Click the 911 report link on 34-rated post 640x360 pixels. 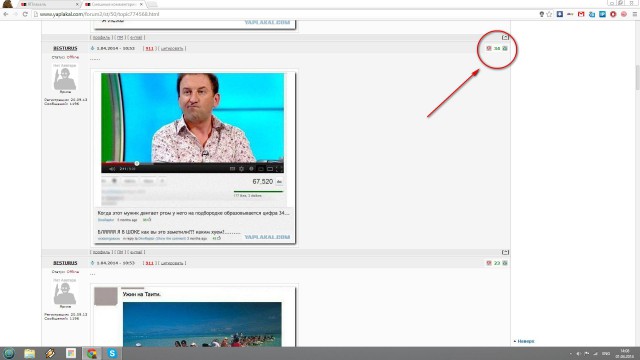tap(150, 49)
